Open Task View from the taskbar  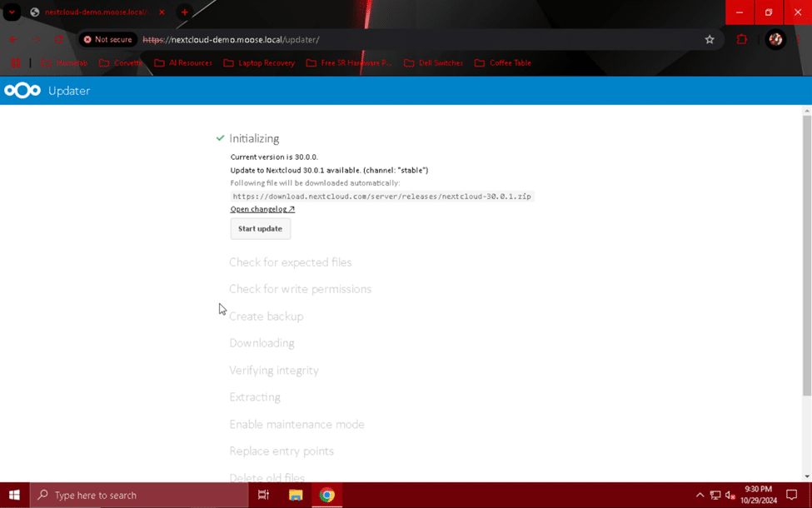[x=264, y=495]
